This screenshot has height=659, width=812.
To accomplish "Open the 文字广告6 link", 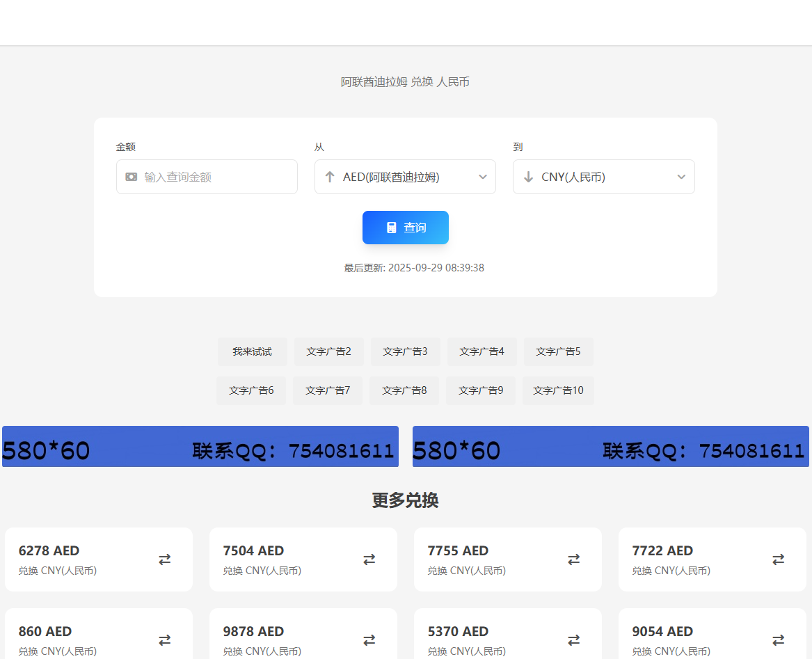I will (251, 390).
